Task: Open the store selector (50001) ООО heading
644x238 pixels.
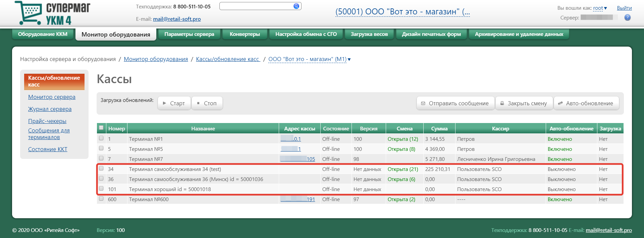Action: 402,12
